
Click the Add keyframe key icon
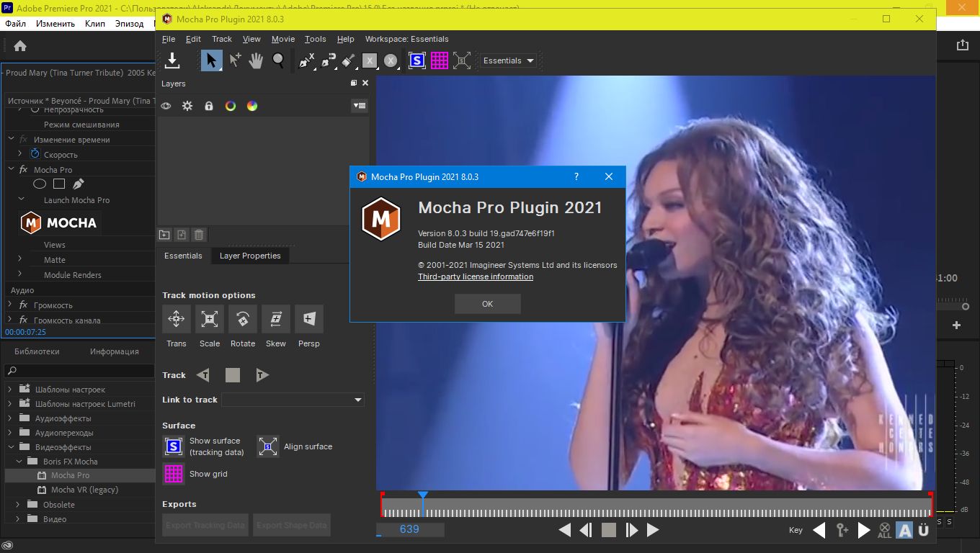coord(842,531)
